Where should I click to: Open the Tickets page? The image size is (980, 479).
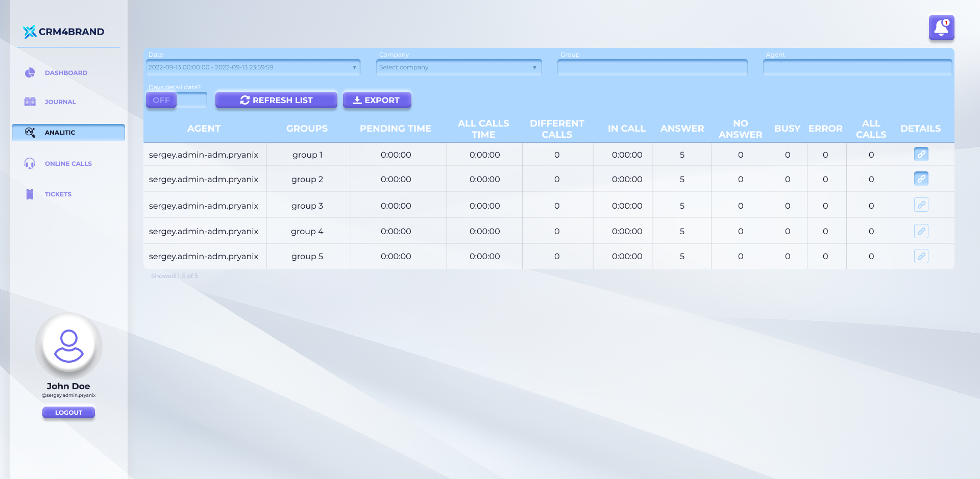(x=58, y=194)
